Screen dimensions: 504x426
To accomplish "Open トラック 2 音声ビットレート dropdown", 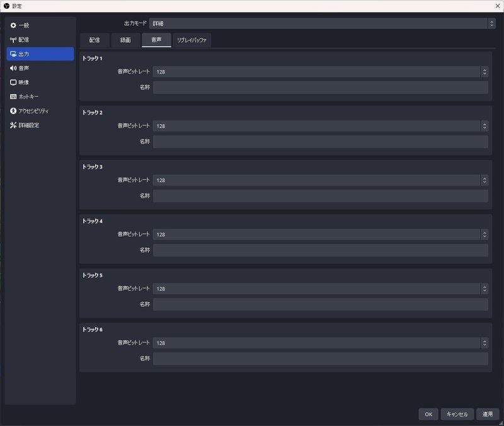I will 321,126.
